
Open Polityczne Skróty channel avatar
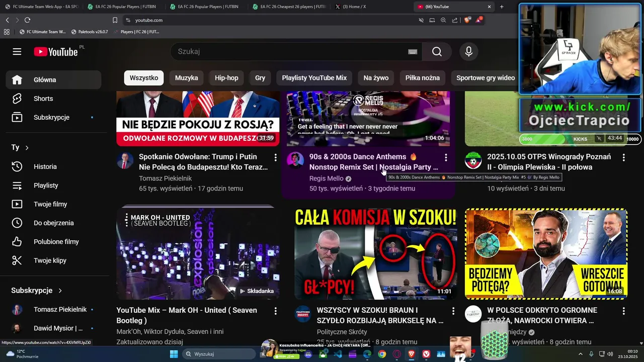[x=303, y=314]
